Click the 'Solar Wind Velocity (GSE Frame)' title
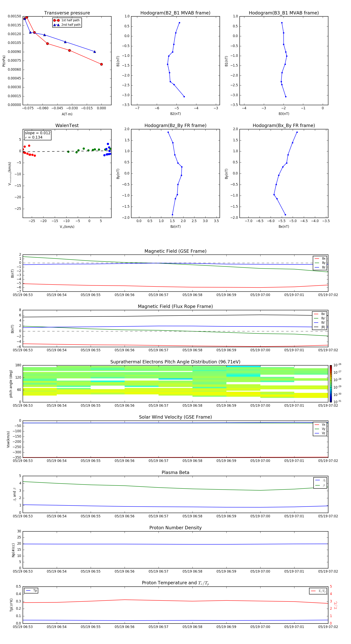The height and width of the screenshot is (644, 351). (175, 417)
